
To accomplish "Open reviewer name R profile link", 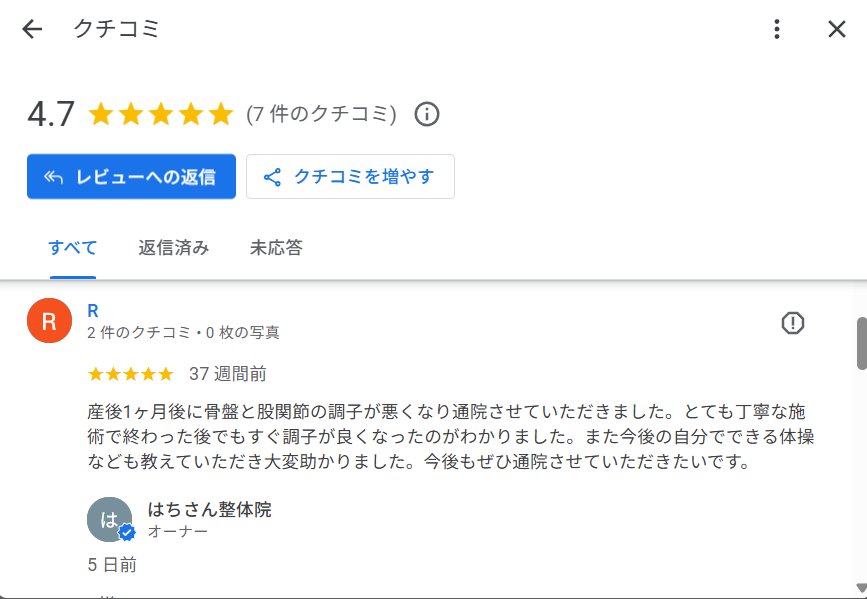I will click(x=93, y=311).
